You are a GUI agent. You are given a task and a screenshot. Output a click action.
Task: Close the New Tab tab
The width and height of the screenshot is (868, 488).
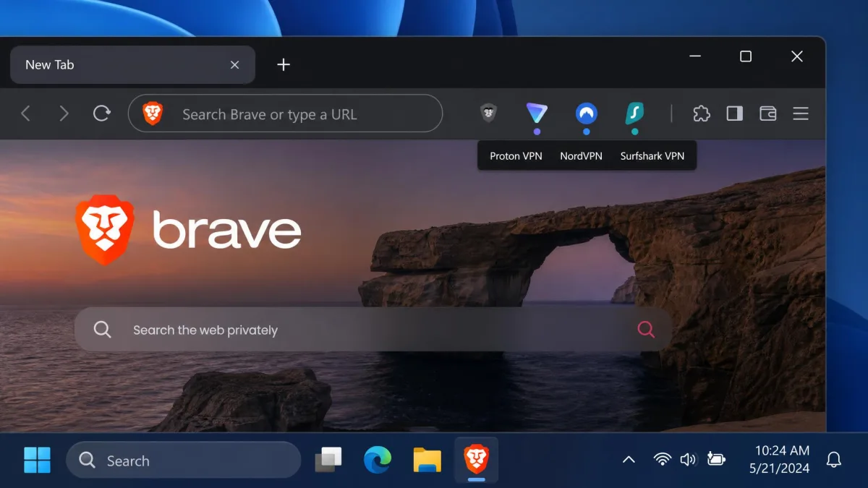click(x=234, y=65)
